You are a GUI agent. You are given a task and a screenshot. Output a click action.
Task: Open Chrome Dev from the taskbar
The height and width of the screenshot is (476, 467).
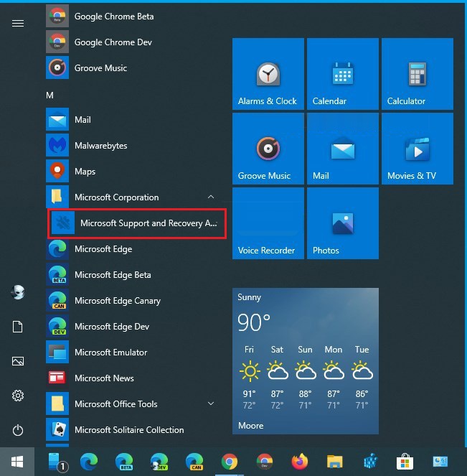coord(265,462)
